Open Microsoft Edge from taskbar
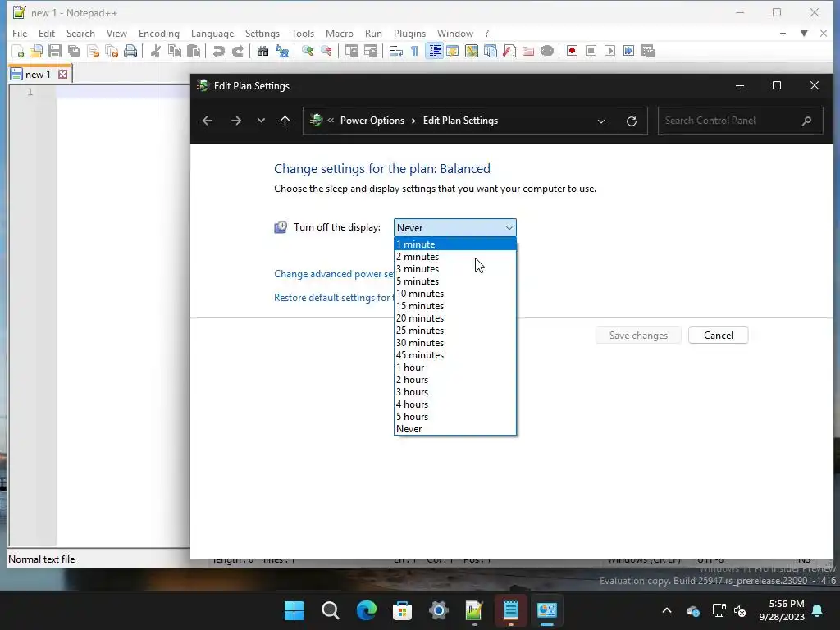 coord(367,610)
